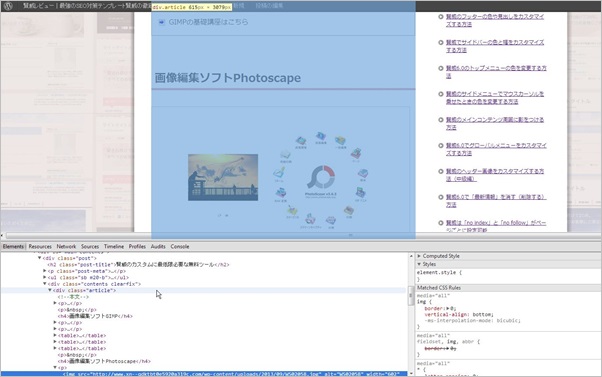Expand struck-through border in fieldset rule
The width and height of the screenshot is (602, 377).
point(447,348)
